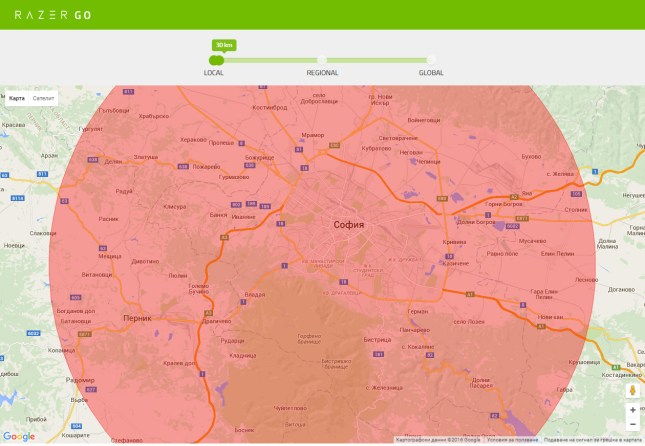The image size is (645, 446).
Task: Click the green range slider handle
Action: point(217,61)
